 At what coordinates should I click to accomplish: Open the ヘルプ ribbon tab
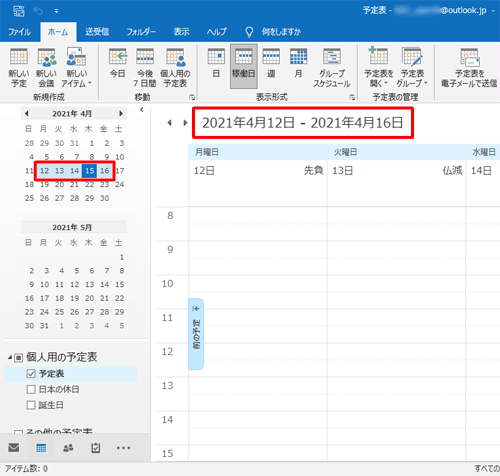click(216, 32)
